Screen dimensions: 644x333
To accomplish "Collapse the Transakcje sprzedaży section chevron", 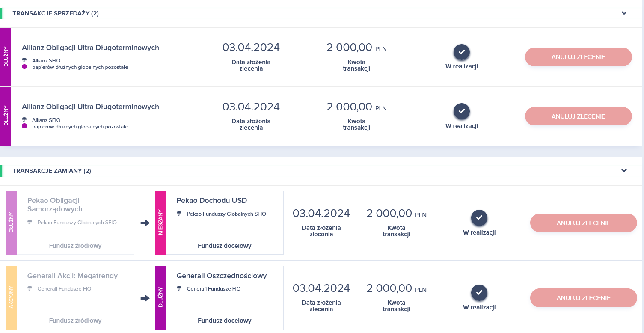I will pos(624,13).
